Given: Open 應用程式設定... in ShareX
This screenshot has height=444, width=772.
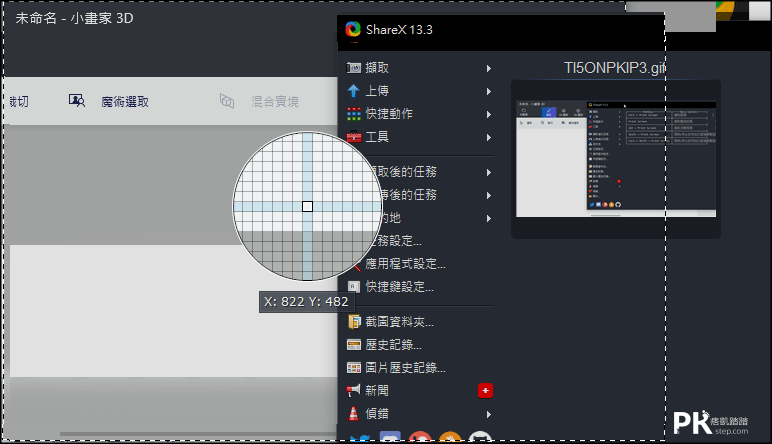Looking at the screenshot, I should click(405, 264).
